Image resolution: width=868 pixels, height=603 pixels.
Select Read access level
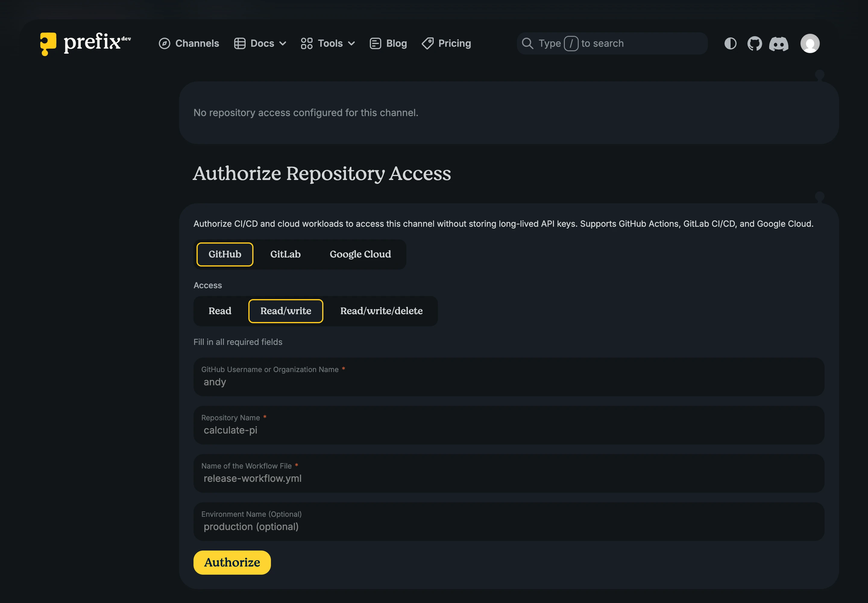220,311
